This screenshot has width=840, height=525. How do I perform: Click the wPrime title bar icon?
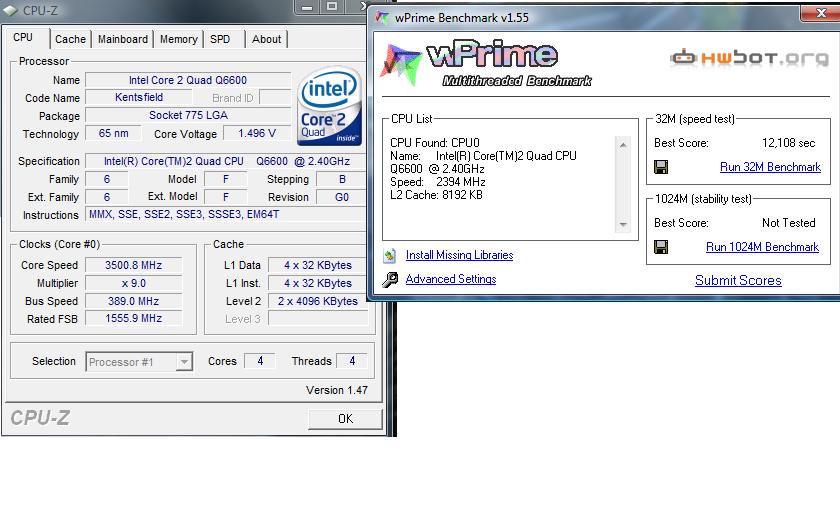coord(382,18)
